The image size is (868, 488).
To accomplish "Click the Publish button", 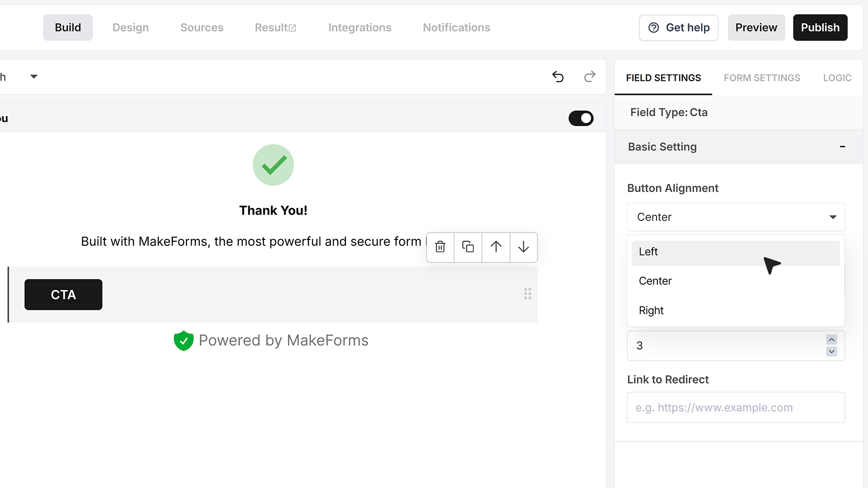I will click(x=820, y=28).
